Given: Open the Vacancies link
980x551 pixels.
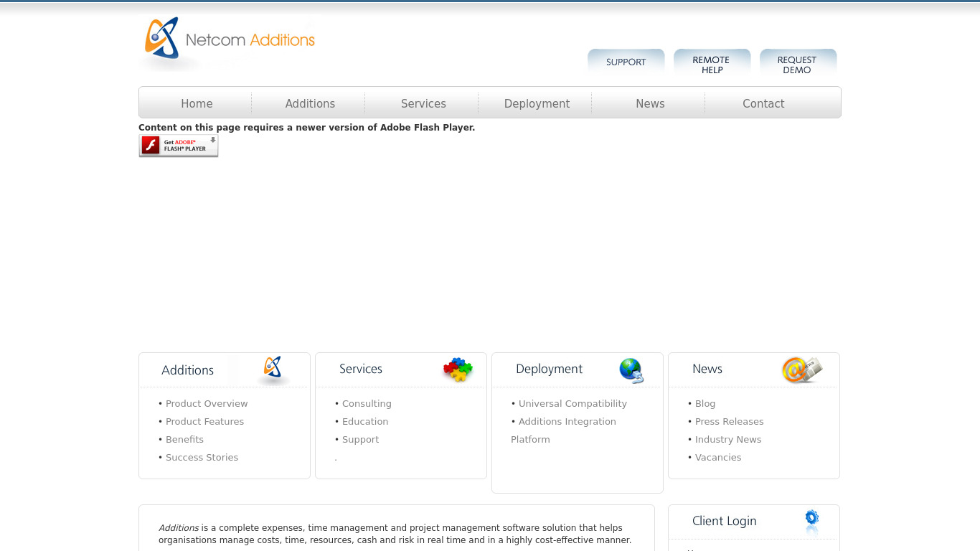Looking at the screenshot, I should pos(718,457).
